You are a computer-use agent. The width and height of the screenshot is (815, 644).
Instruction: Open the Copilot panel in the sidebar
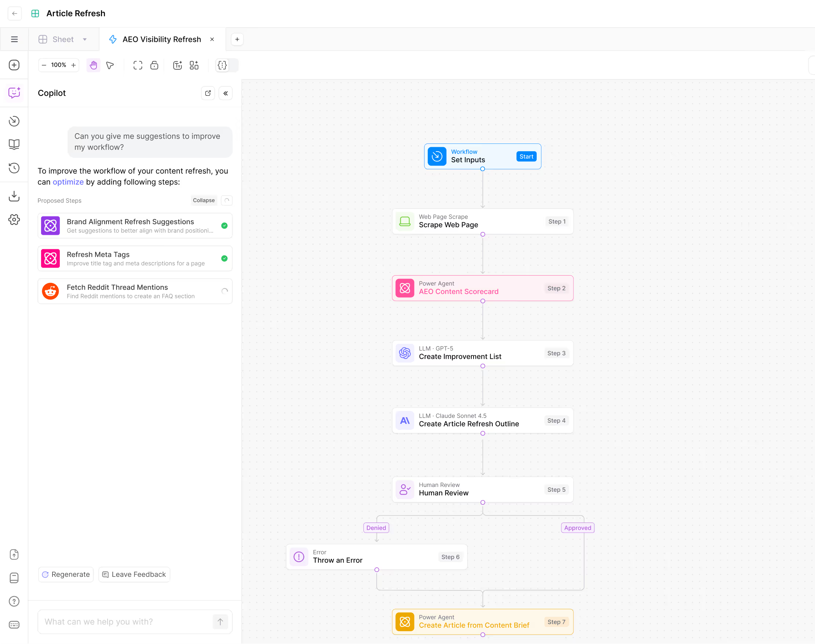[14, 92]
